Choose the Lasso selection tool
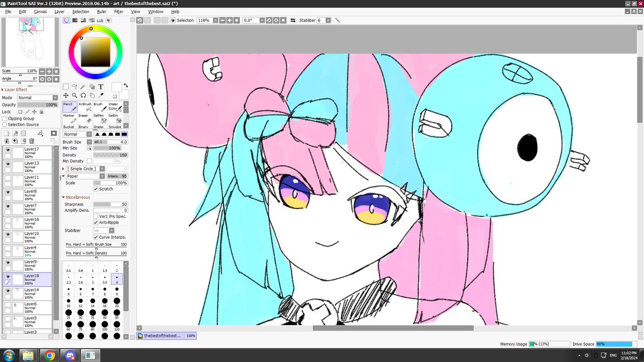 (x=75, y=86)
